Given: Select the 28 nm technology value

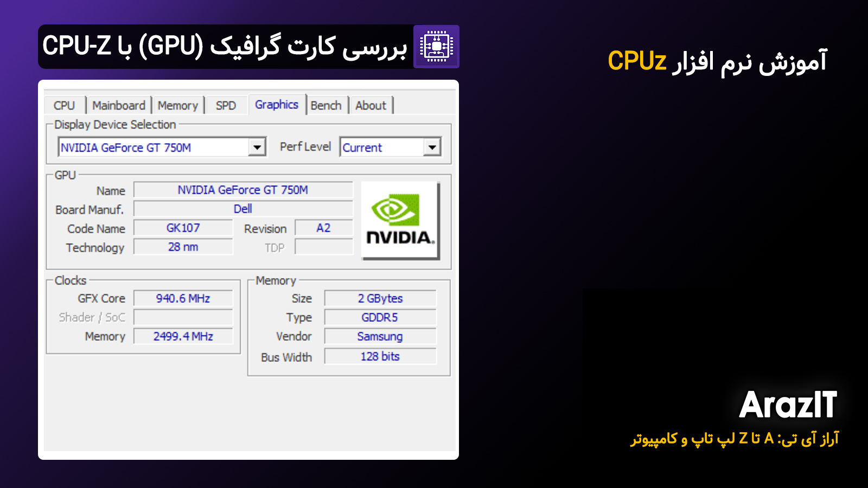Looking at the screenshot, I should tap(183, 247).
